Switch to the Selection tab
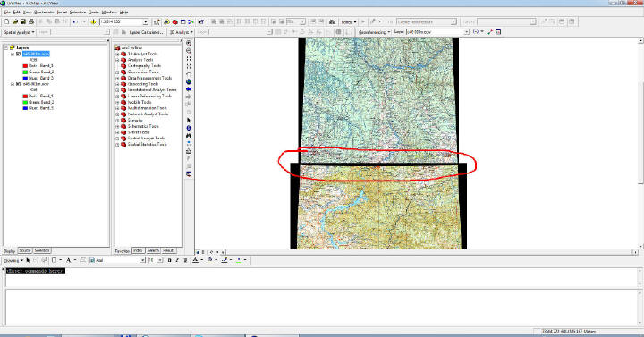This screenshot has height=337, width=644. point(42,250)
